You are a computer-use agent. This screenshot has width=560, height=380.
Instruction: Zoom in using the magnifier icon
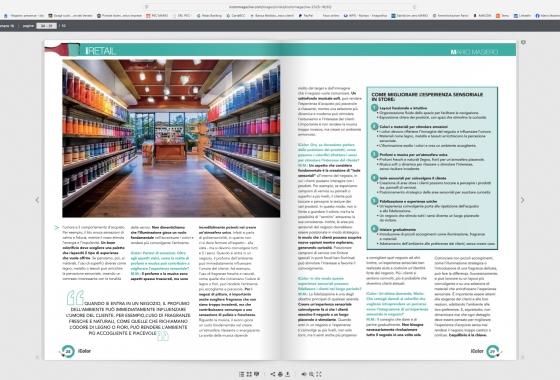tap(311, 374)
